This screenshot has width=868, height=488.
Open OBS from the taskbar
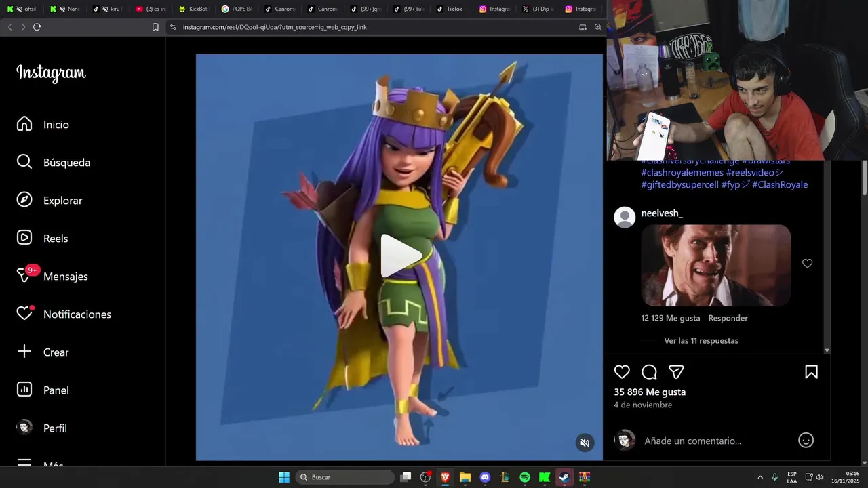pyautogui.click(x=425, y=477)
